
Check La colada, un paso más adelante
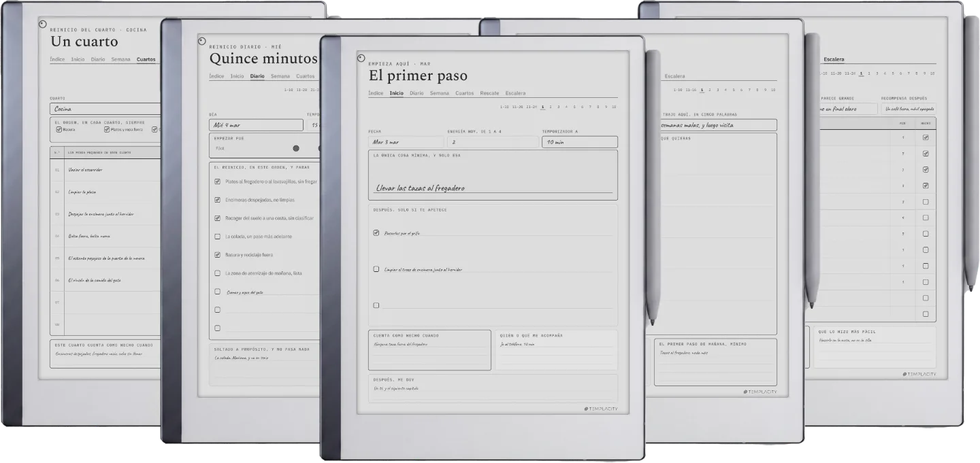click(217, 237)
